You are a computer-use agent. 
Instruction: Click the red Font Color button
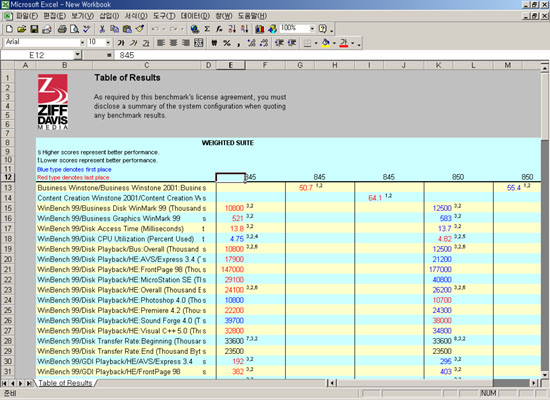[344, 43]
